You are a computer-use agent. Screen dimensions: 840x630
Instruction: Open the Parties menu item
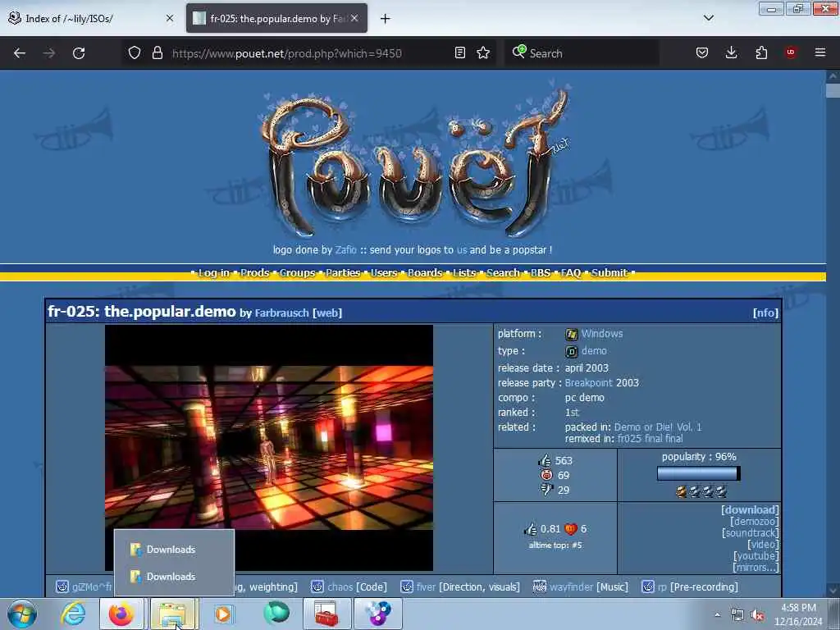343,272
